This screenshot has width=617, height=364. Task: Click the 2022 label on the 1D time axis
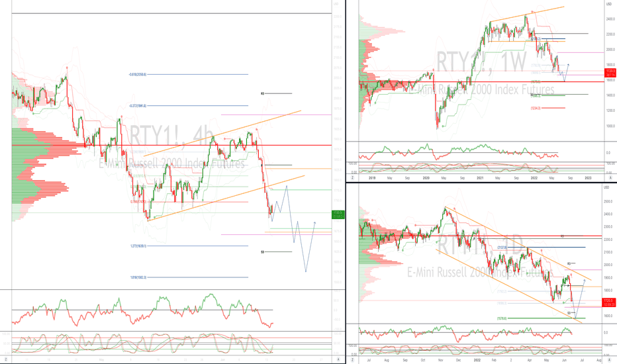(x=477, y=360)
